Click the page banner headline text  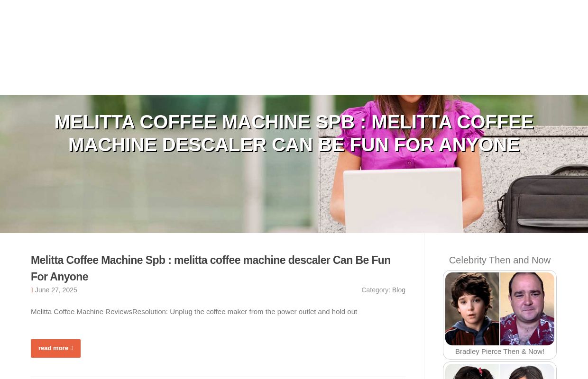294,133
